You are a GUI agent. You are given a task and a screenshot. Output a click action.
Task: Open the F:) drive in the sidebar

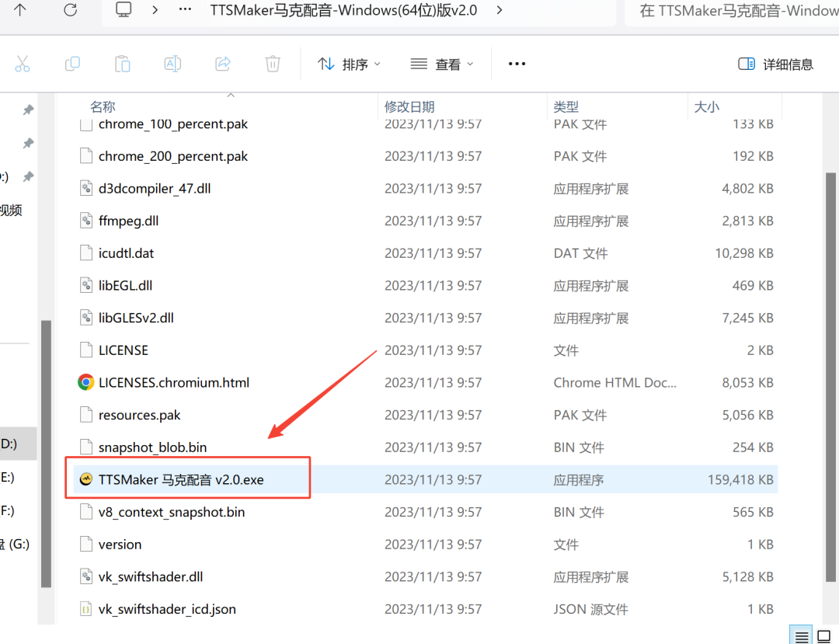(8, 511)
